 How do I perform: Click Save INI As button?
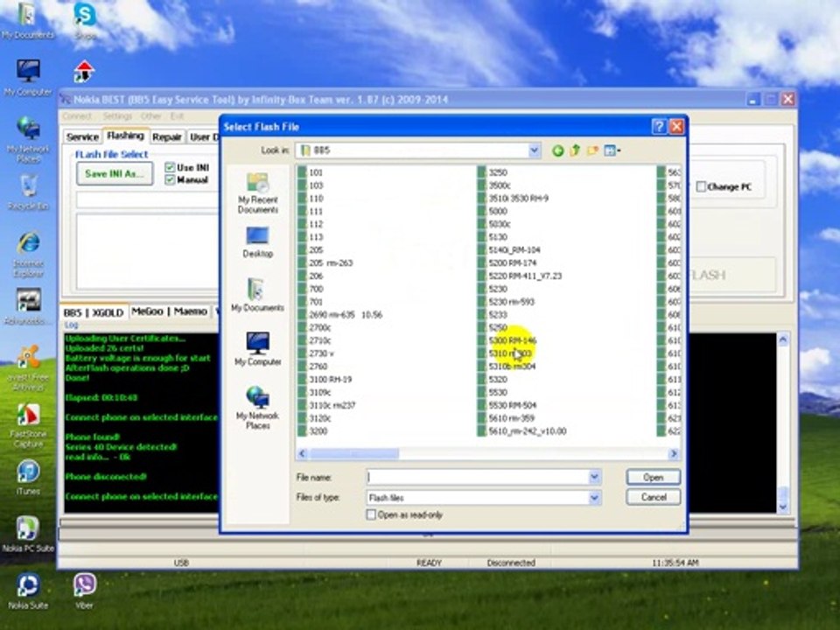coord(114,173)
